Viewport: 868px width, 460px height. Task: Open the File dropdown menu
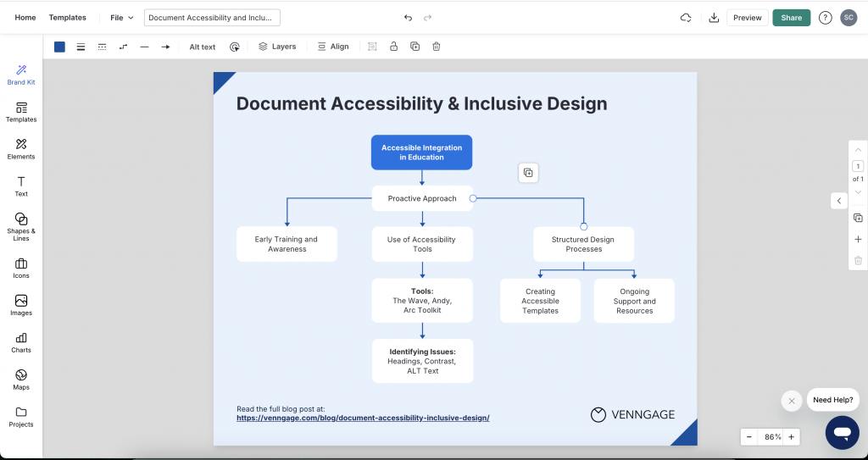coord(122,18)
